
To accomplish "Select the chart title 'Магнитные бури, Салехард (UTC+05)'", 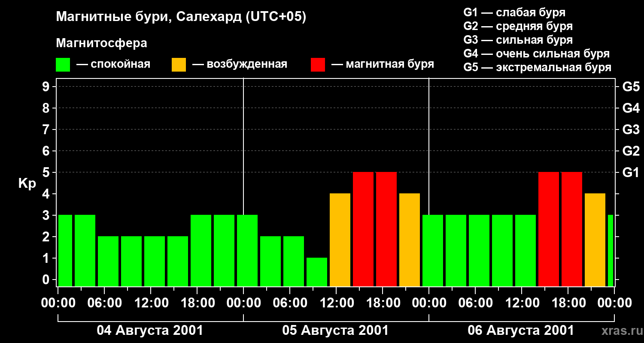I will [181, 18].
